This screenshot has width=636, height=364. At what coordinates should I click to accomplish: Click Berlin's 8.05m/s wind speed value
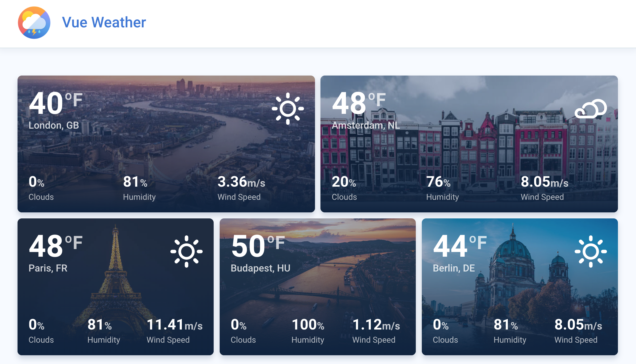point(578,325)
